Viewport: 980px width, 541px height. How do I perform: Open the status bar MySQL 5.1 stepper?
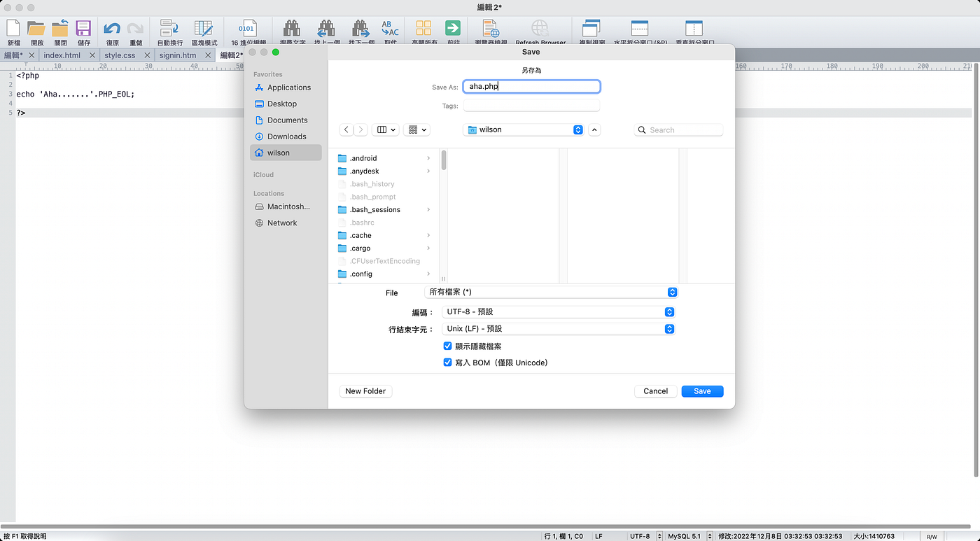coord(710,536)
